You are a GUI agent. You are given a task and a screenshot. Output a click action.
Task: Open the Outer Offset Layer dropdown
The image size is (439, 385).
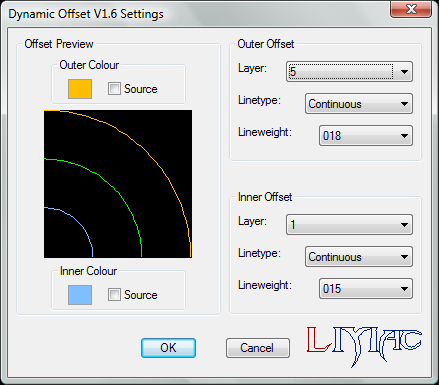click(349, 72)
